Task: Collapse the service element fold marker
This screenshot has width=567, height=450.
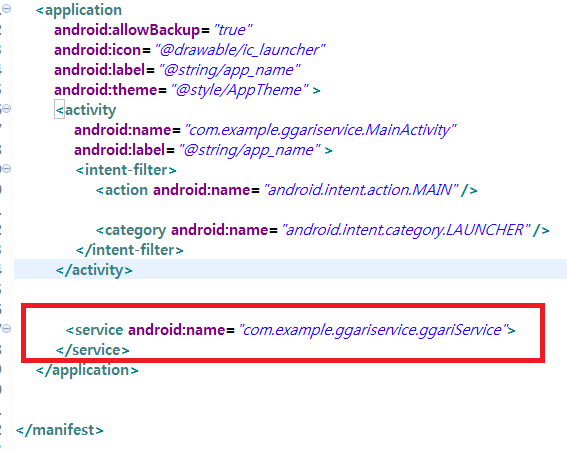Action: (7, 328)
